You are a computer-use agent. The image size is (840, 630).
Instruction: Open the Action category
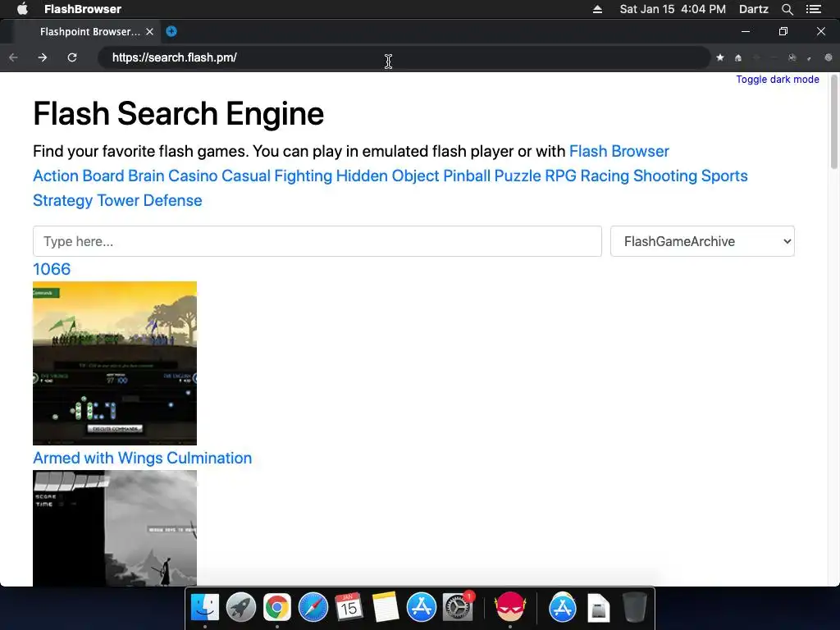tap(56, 176)
